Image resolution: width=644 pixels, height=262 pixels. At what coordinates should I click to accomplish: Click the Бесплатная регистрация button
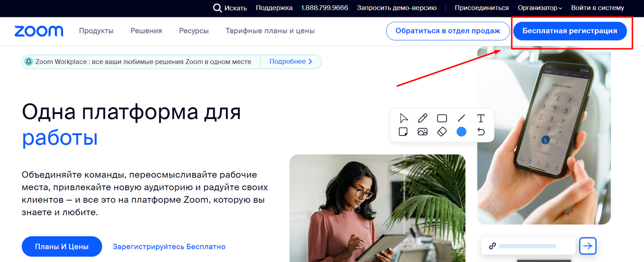click(570, 31)
